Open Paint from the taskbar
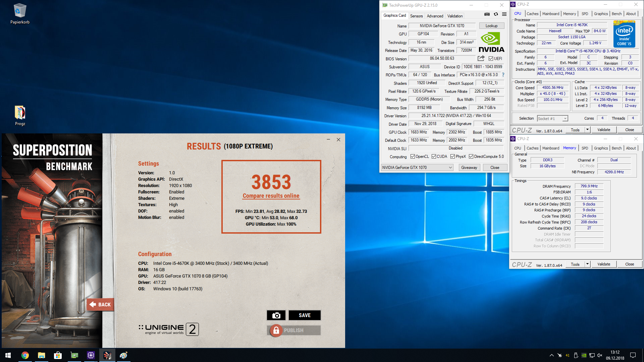The image size is (644, 362). [123, 355]
